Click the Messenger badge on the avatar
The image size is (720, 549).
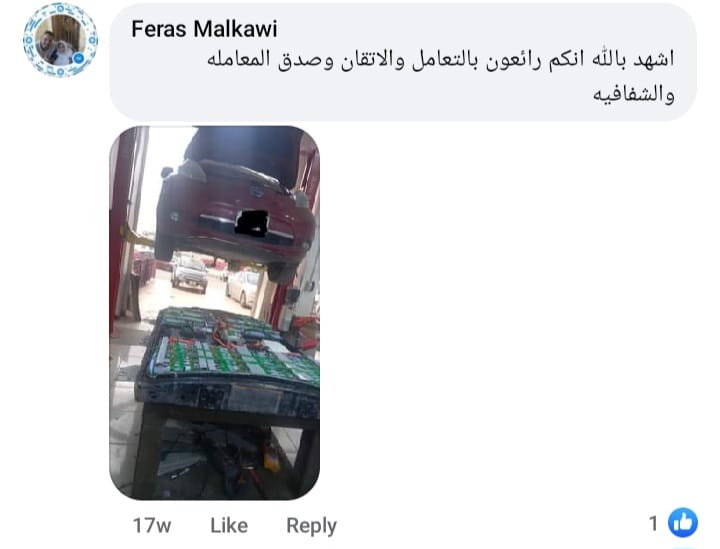point(79,59)
